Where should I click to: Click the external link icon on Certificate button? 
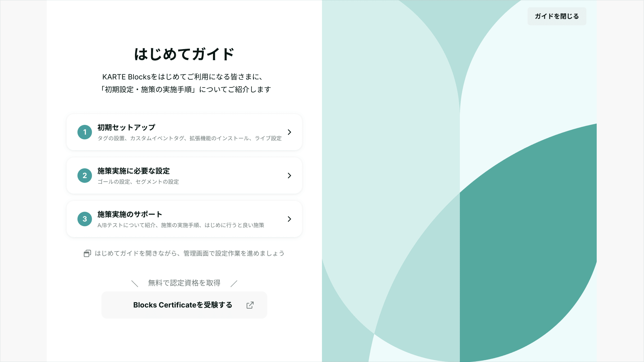click(250, 305)
